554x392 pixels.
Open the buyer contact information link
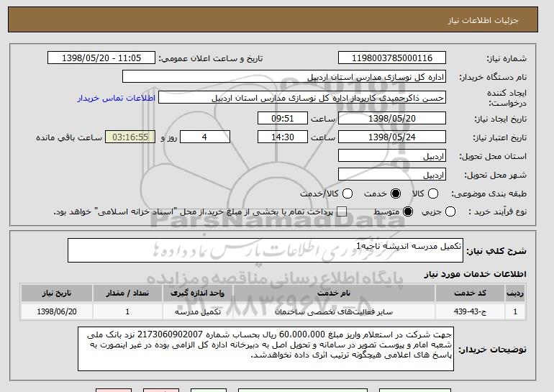pos(117,98)
